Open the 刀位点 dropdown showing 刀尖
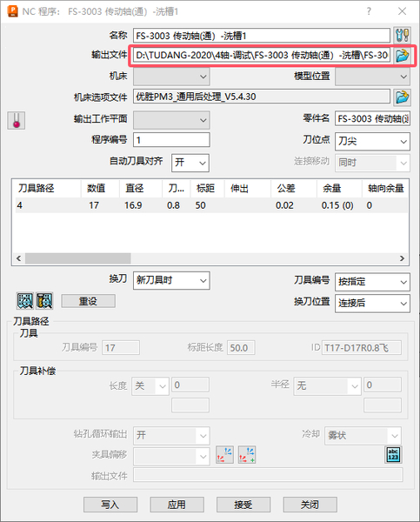 [x=372, y=142]
